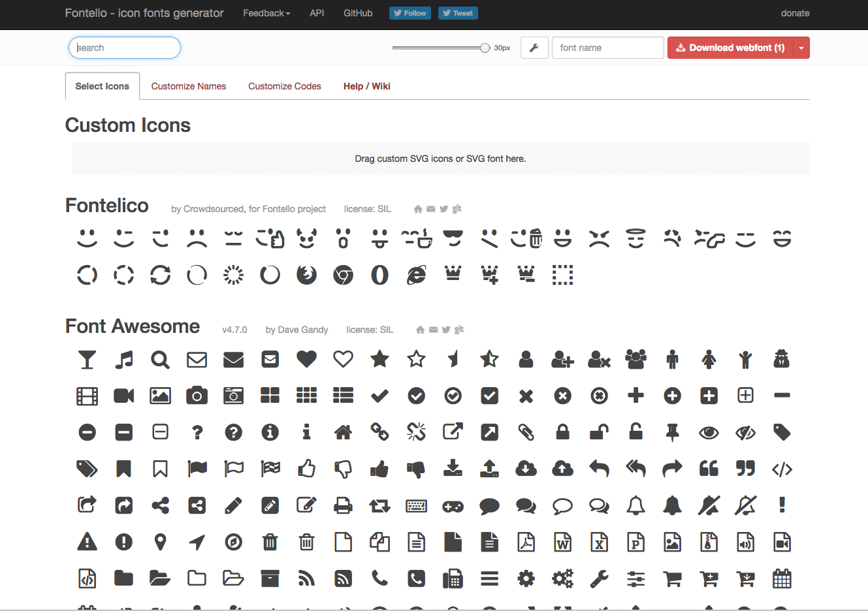Open Fontelico's home page link icon
The height and width of the screenshot is (611, 868).
pyautogui.click(x=418, y=209)
